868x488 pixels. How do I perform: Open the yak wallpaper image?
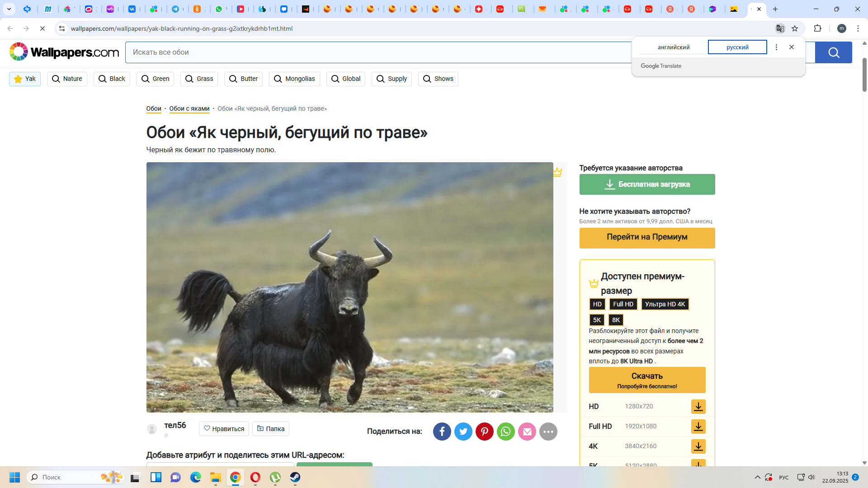349,287
